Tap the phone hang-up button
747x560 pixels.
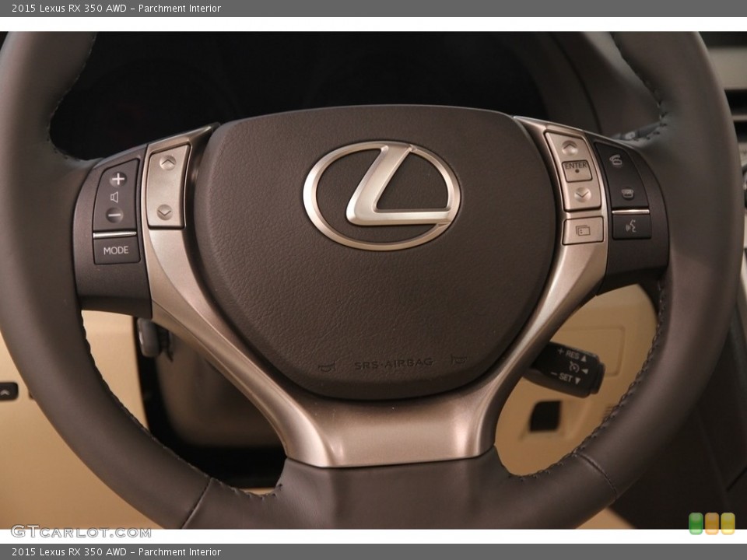click(x=627, y=193)
